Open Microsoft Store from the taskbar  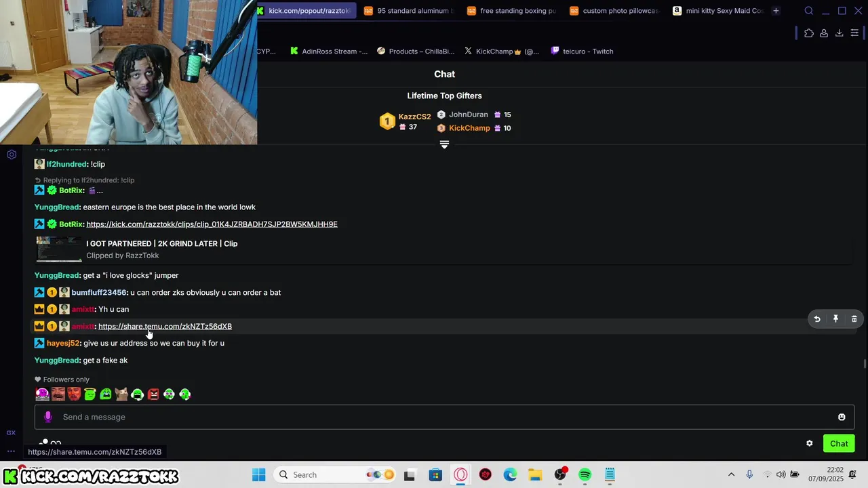[435, 474]
